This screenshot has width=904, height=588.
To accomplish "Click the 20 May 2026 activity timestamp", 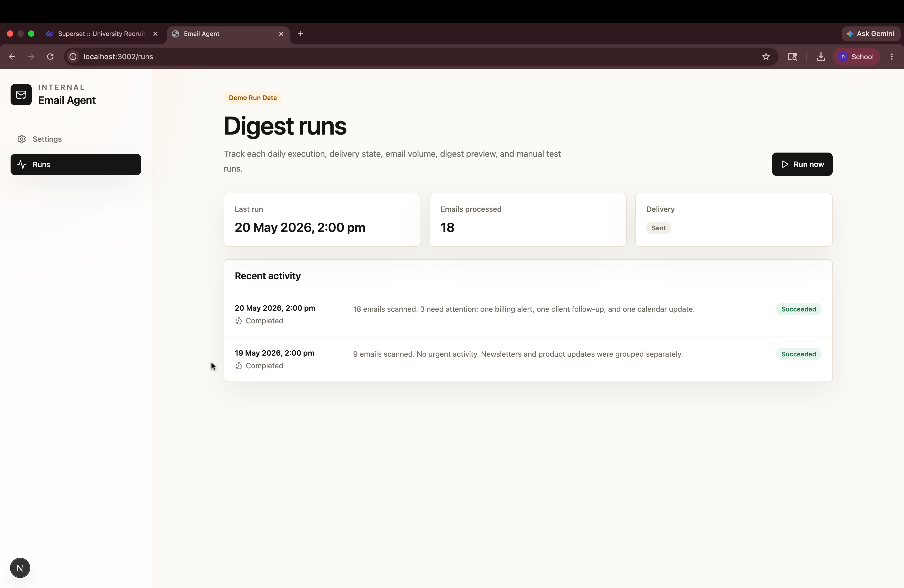I will pyautogui.click(x=275, y=308).
